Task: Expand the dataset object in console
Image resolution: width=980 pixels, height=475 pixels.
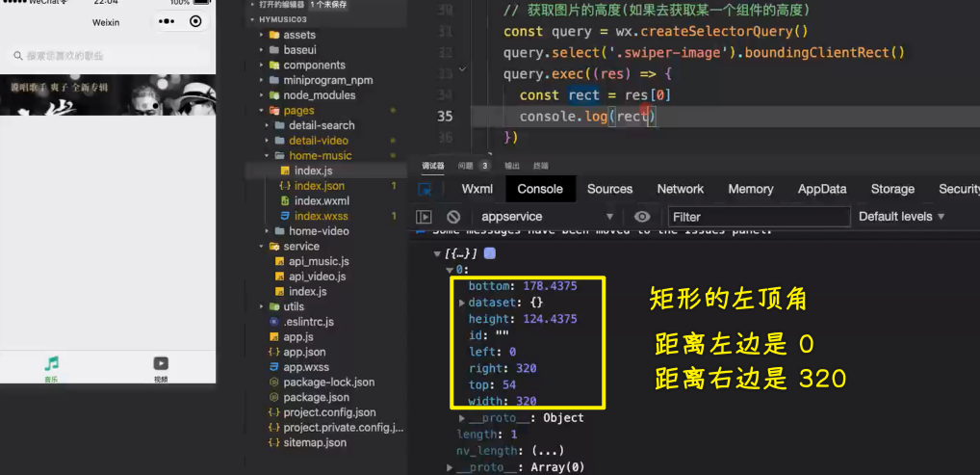Action: (x=462, y=303)
